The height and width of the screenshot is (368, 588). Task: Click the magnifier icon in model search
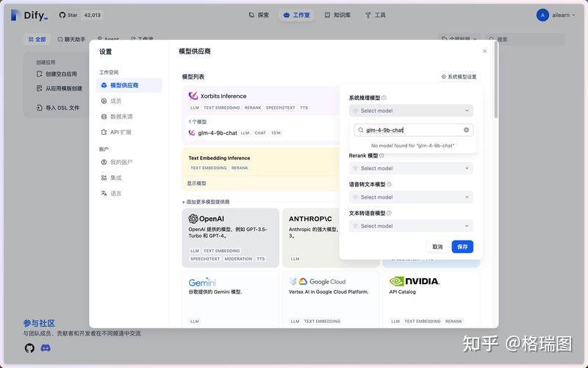(x=360, y=130)
